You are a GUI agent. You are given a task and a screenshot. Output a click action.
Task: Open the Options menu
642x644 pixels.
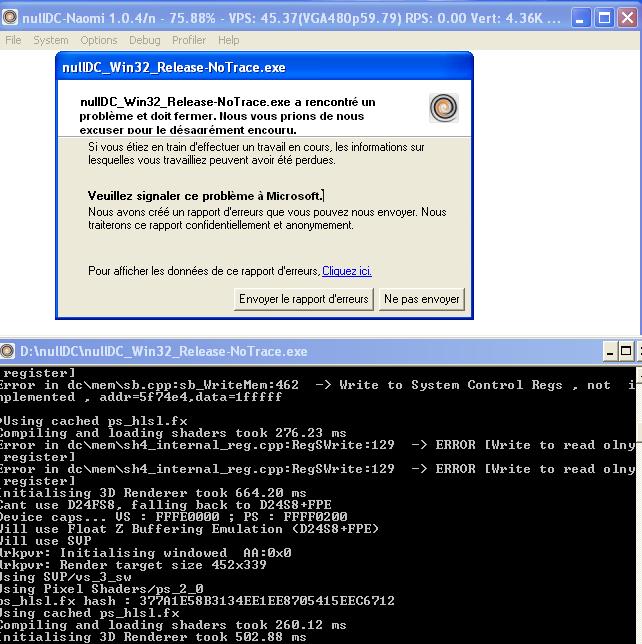pyautogui.click(x=99, y=40)
